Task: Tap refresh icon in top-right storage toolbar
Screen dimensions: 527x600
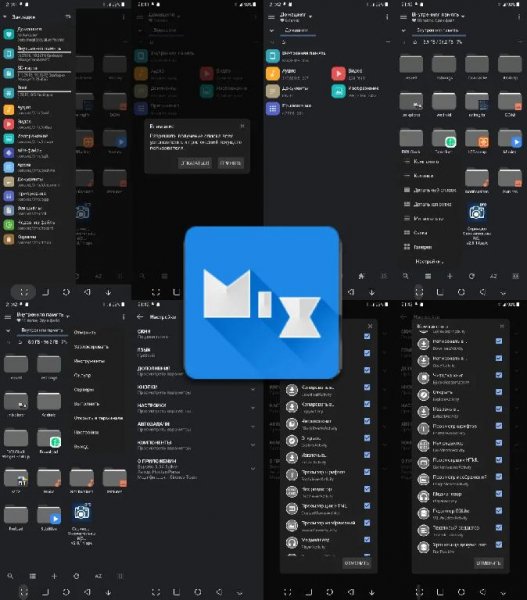Action: pyautogui.click(x=472, y=276)
